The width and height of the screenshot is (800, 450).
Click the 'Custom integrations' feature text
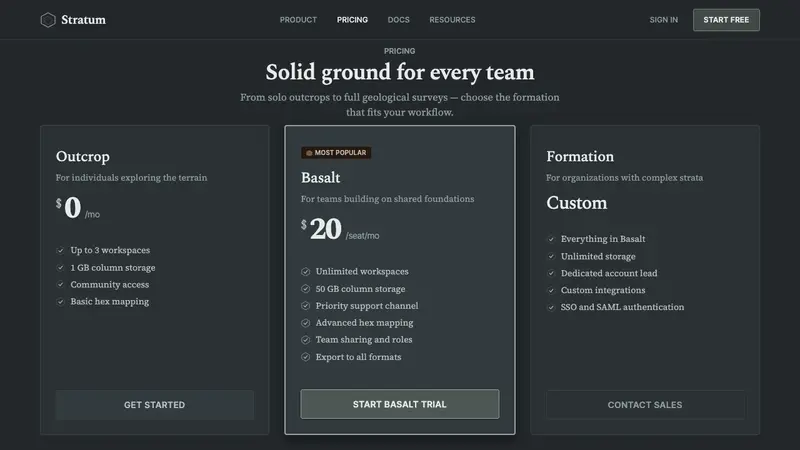[x=603, y=290]
